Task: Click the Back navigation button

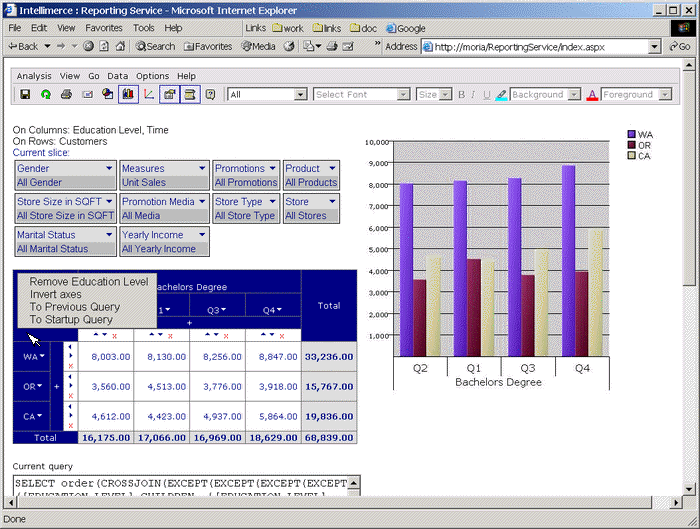Action: coord(24,46)
